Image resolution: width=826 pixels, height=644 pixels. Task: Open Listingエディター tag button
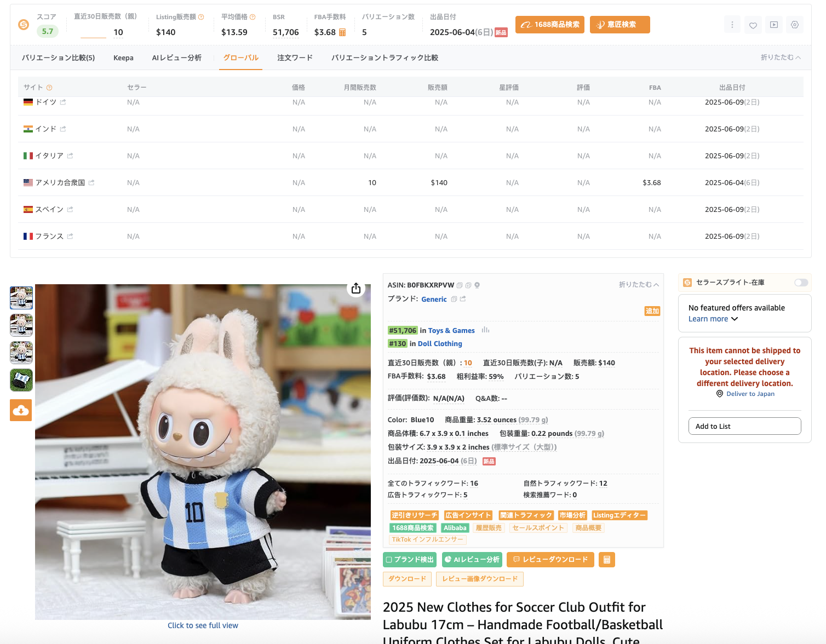point(619,515)
